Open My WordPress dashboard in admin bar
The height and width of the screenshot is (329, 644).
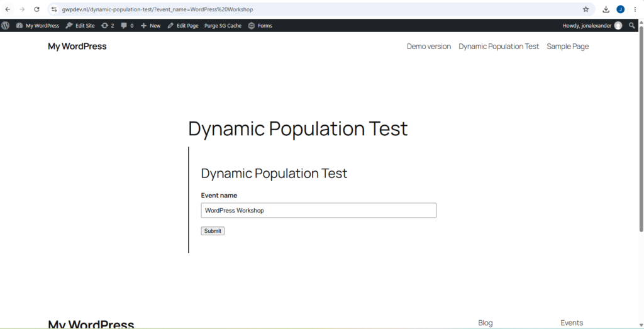[37, 25]
